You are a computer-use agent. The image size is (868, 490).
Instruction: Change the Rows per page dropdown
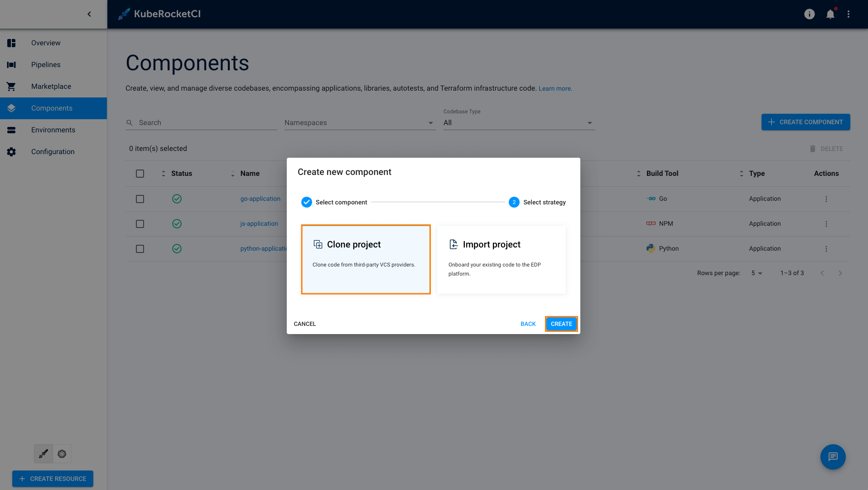click(756, 273)
